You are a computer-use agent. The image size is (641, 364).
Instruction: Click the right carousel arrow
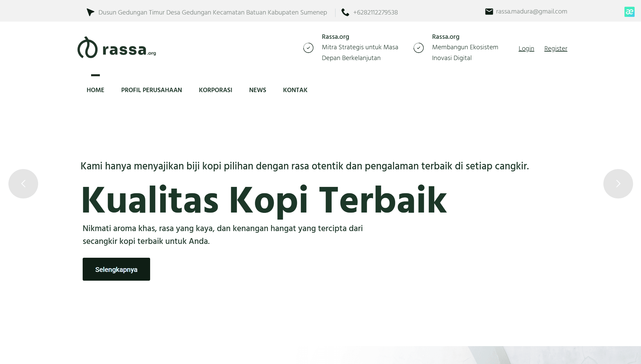click(618, 184)
